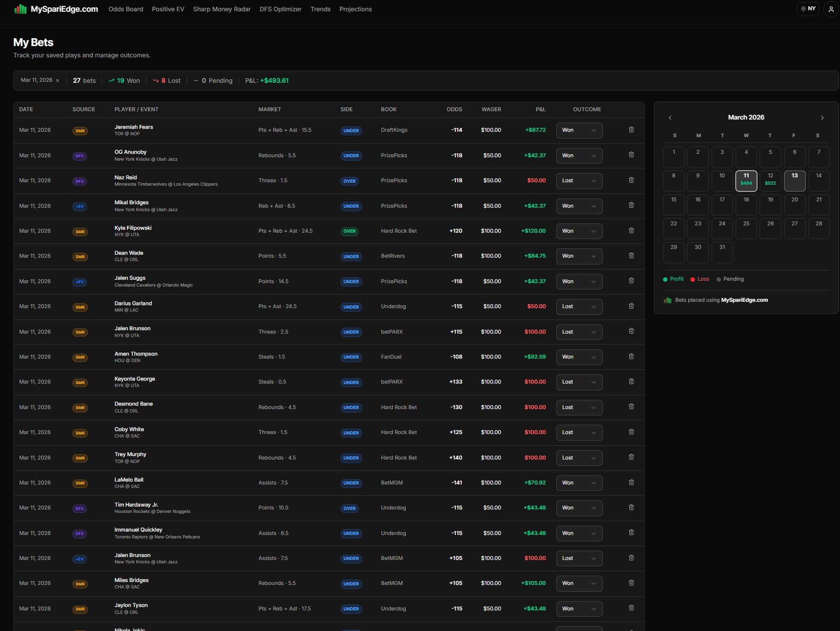The image size is (840, 631).
Task: Change outcome for Kyle Filipowski bet
Action: pyautogui.click(x=579, y=231)
